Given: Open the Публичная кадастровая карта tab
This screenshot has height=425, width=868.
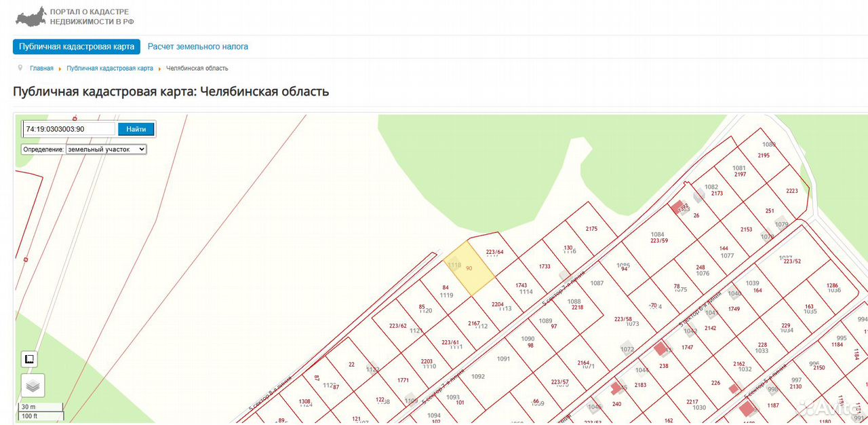Looking at the screenshot, I should pos(77,47).
